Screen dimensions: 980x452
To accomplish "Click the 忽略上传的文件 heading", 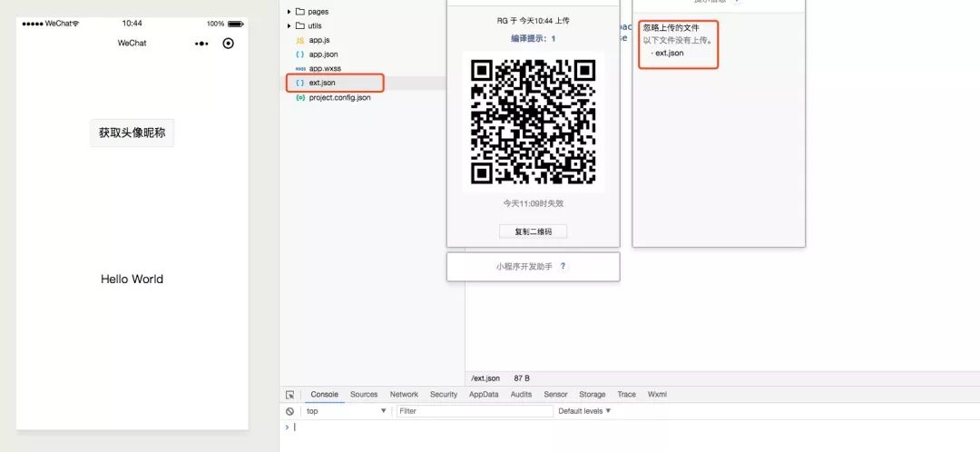I will [x=671, y=28].
